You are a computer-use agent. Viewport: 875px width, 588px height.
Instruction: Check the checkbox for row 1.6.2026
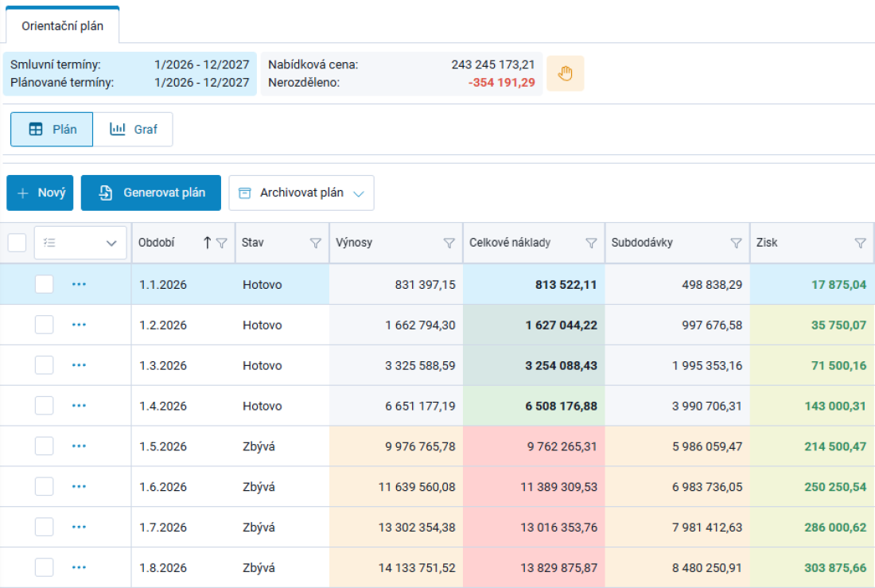click(x=44, y=486)
